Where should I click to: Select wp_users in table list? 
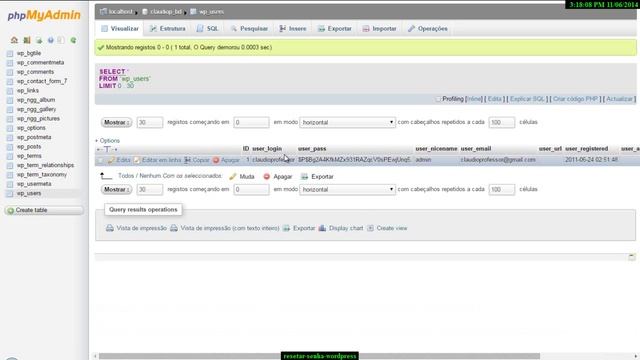coord(29,193)
